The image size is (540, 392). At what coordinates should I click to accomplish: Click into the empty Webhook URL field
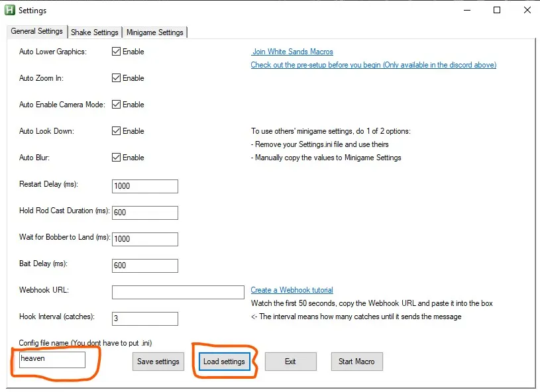click(178, 292)
